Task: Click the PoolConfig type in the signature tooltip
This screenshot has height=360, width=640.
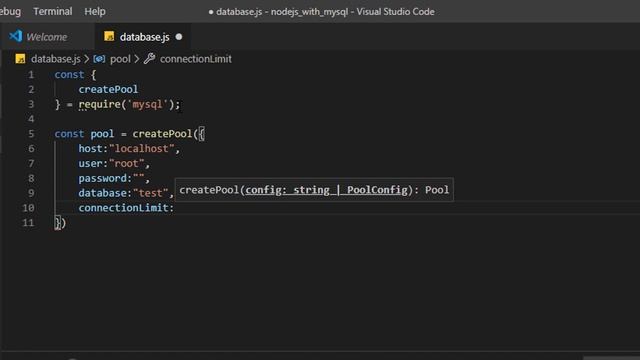Action: (377, 190)
